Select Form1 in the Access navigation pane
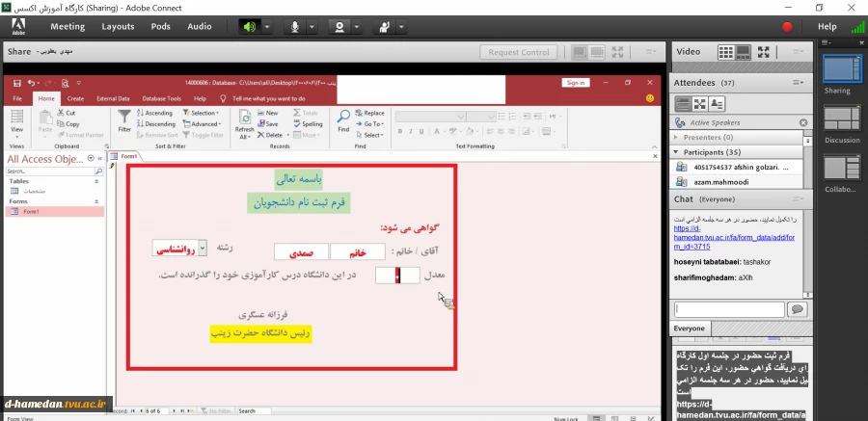This screenshot has width=868, height=421. tap(54, 212)
